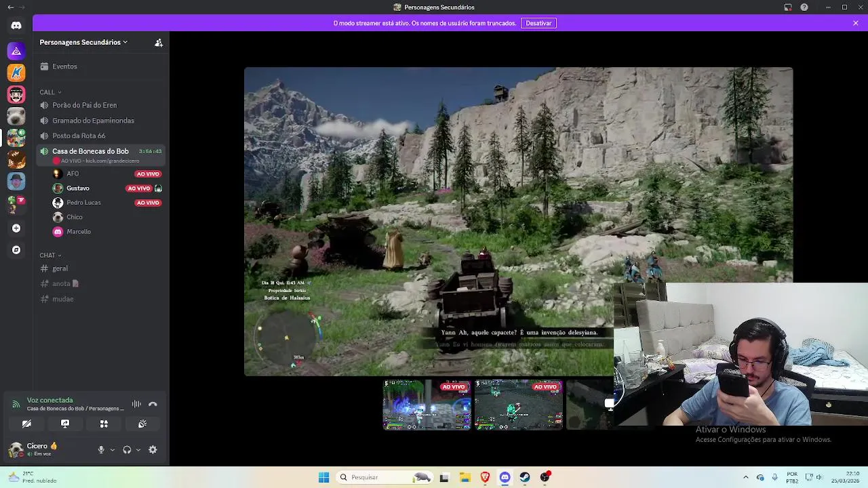Screen dimensions: 868x488
Task: Open noise suppression waveform icon
Action: click(x=136, y=404)
